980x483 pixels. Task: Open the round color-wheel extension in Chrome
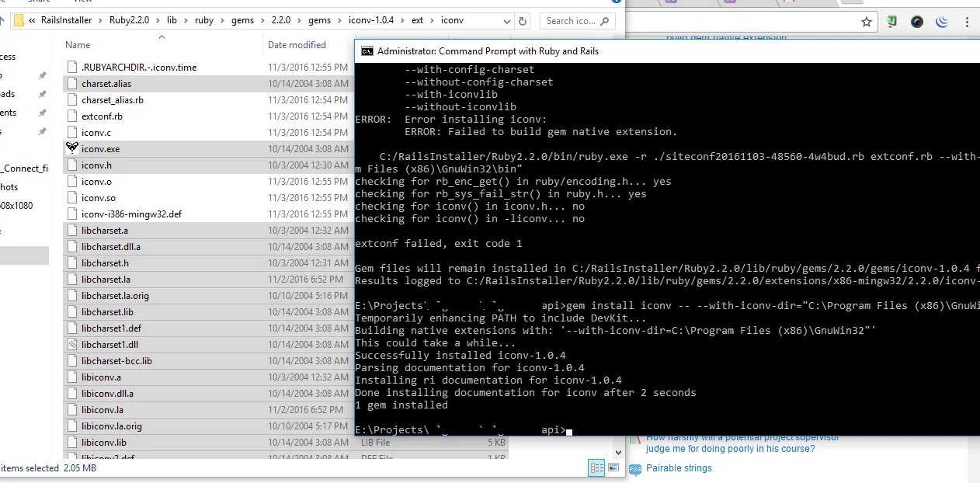(917, 22)
